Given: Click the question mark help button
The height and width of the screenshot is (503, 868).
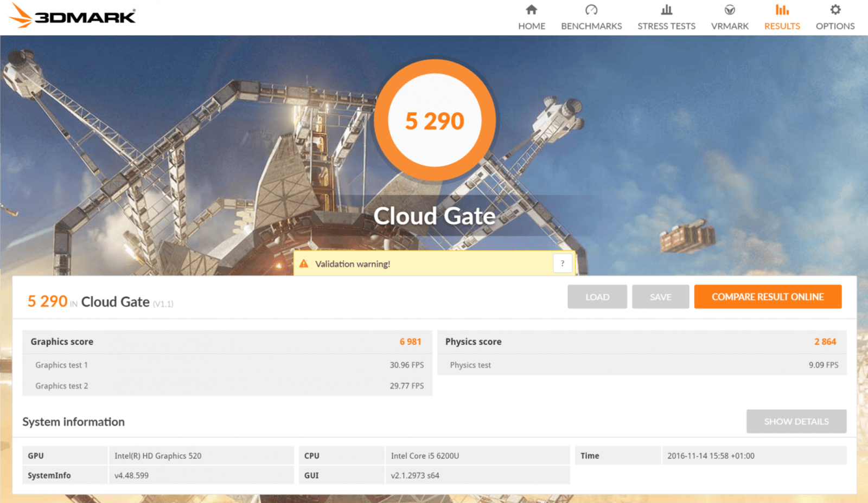Looking at the screenshot, I should (563, 263).
